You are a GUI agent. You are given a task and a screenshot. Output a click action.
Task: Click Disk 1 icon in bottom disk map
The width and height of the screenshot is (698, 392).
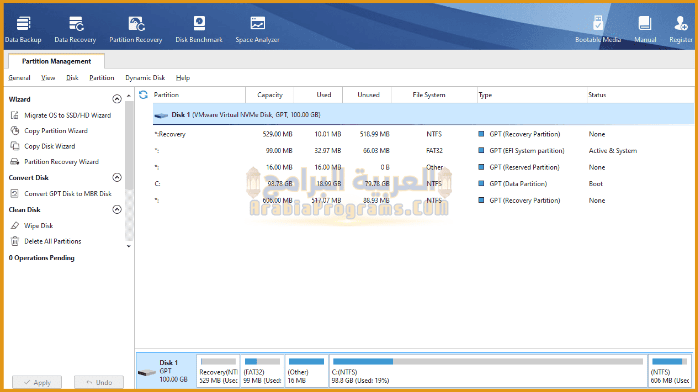tap(146, 372)
